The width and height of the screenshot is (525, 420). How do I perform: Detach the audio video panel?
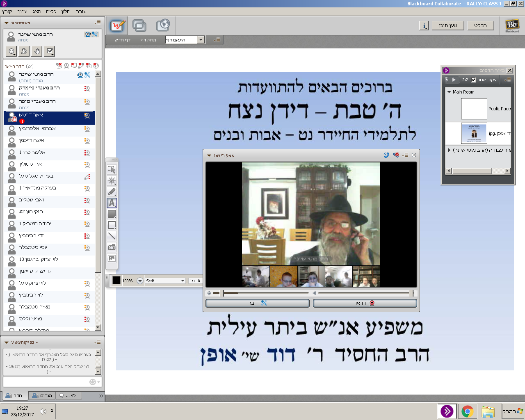point(414,155)
